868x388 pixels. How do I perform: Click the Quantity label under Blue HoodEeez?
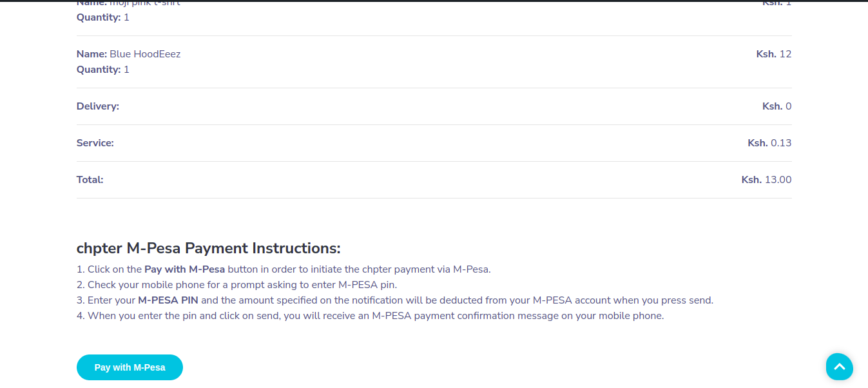pos(99,70)
